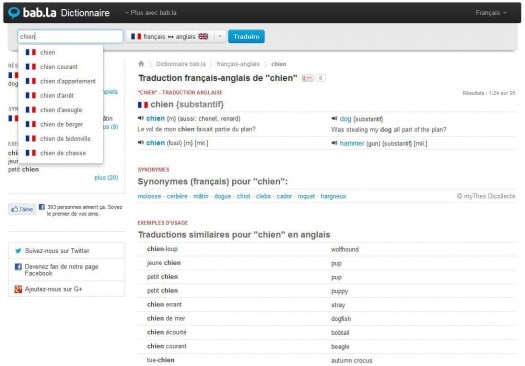Screen dimensions: 525x366
Task: Open synonym 'cerbère'
Action: pos(177,196)
